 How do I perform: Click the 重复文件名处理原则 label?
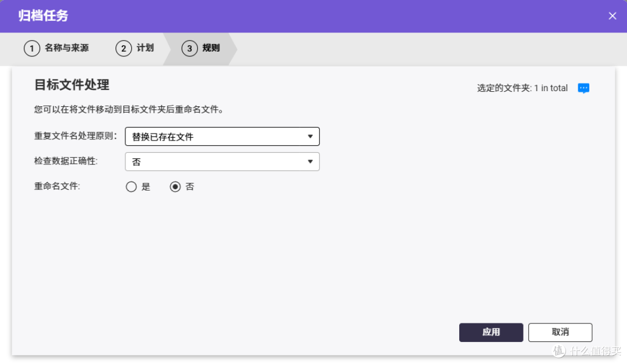(x=75, y=136)
